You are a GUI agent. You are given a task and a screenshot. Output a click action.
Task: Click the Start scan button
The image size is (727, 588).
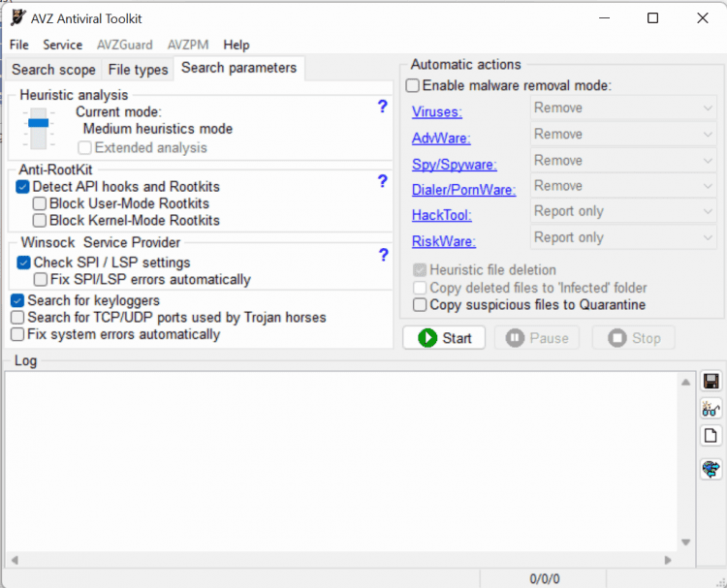click(x=444, y=338)
